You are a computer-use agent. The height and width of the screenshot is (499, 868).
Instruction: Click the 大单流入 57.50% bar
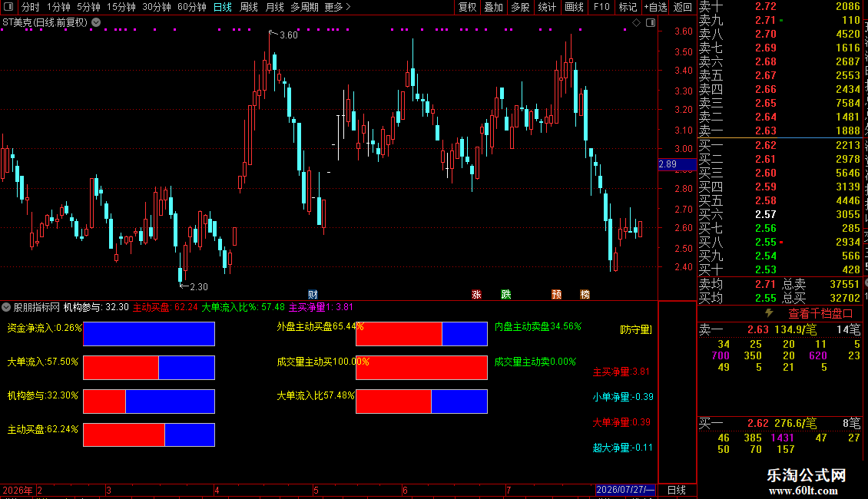point(149,368)
